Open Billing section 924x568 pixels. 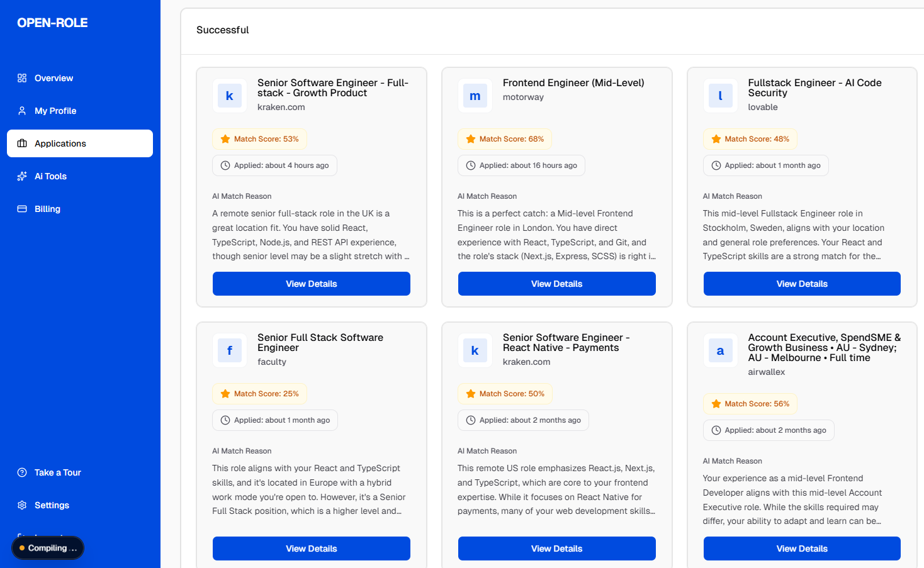tap(80, 209)
